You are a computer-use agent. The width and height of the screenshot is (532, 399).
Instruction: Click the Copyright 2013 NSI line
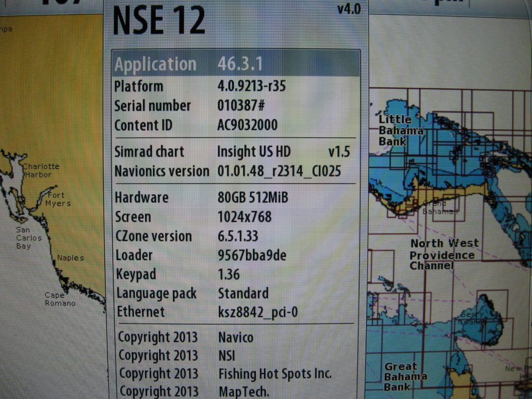(177, 355)
